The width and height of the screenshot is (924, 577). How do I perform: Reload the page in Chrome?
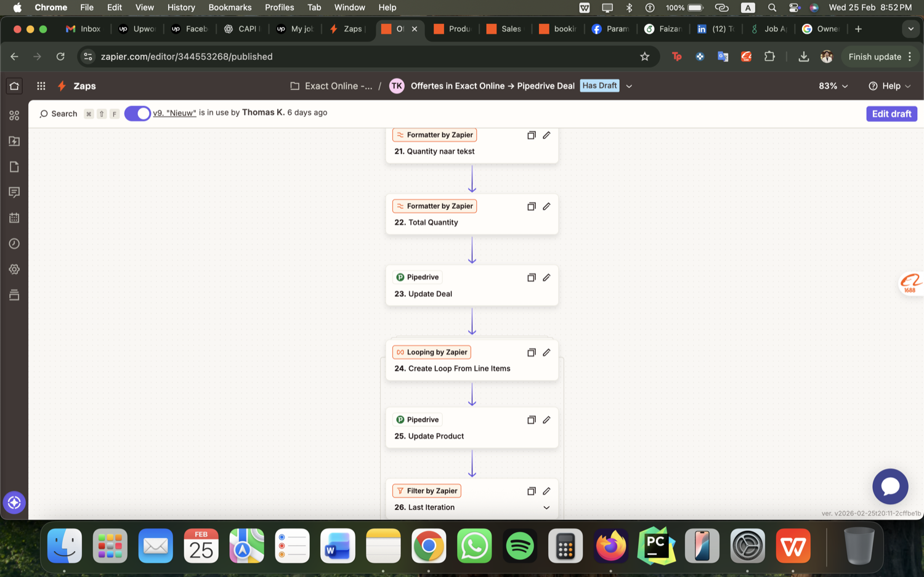[60, 57]
